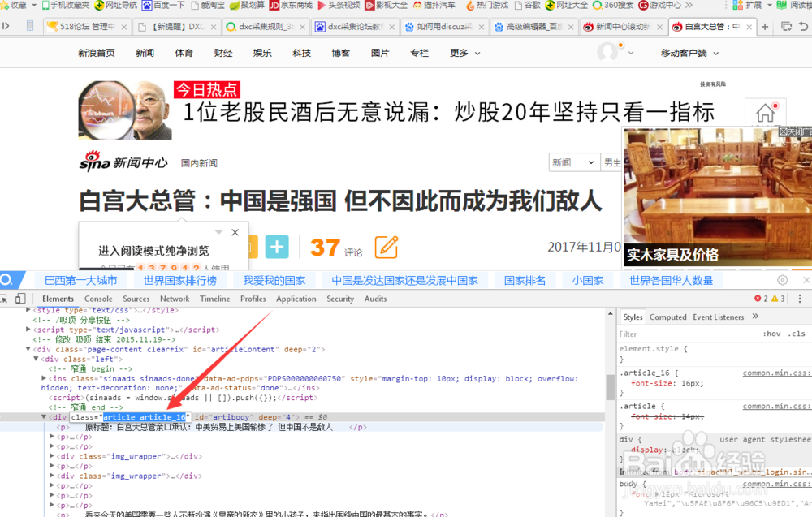Close the reading mode popup

pos(235,232)
